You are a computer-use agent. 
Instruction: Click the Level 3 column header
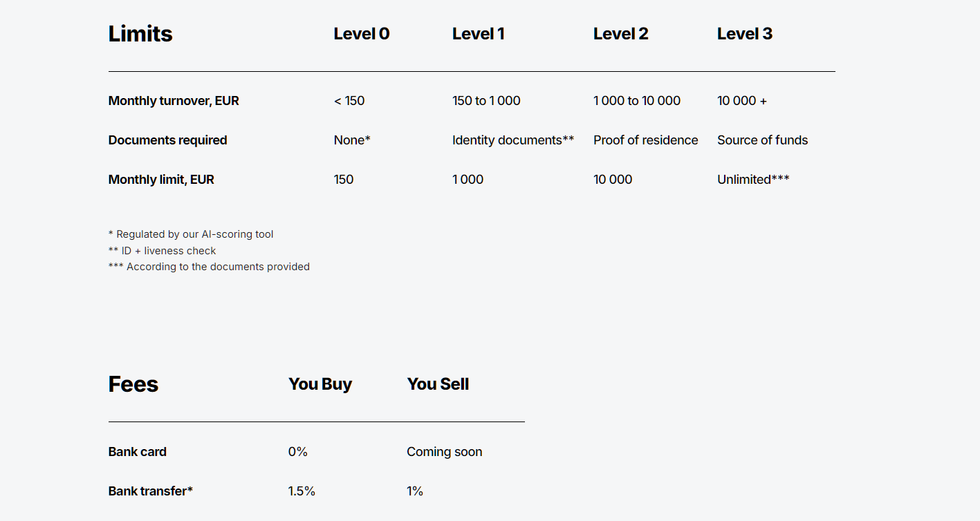(x=744, y=34)
